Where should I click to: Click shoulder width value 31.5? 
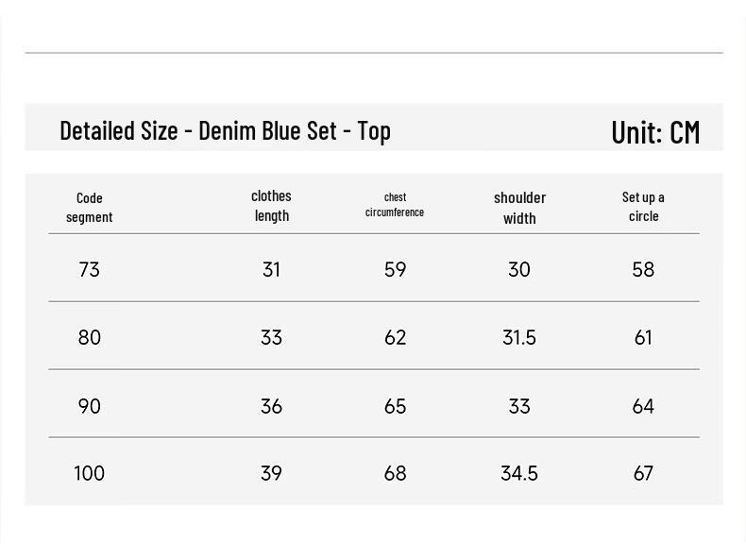pos(519,338)
